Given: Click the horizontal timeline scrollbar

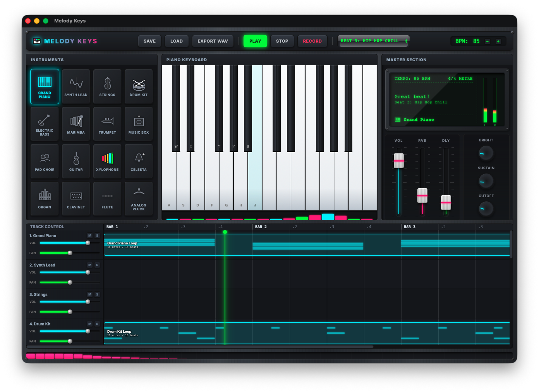Looking at the screenshot, I should pos(200,347).
